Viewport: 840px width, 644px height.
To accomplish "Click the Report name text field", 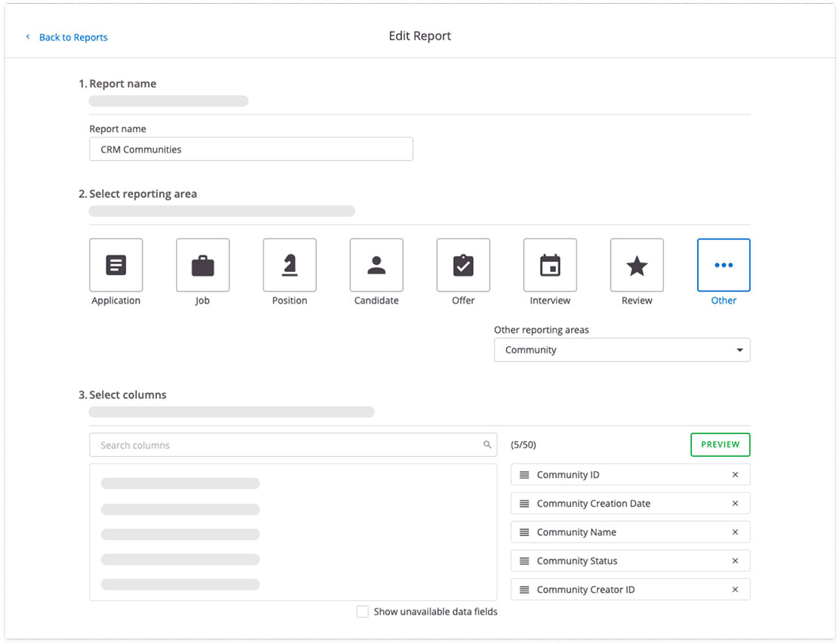I will [251, 149].
